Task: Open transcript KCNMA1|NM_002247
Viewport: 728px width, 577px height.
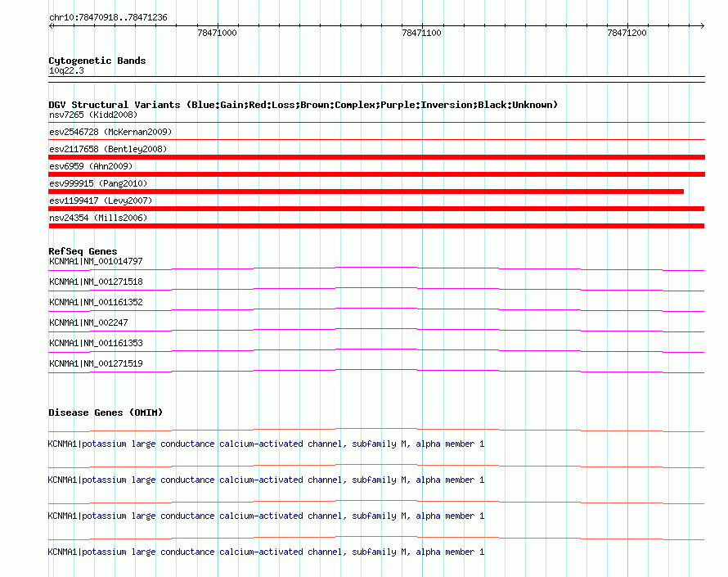Action: click(88, 323)
